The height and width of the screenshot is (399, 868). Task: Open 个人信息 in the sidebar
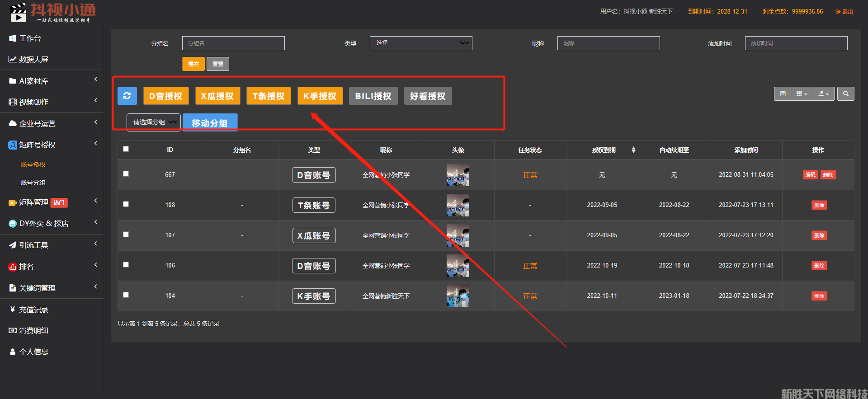[x=33, y=352]
